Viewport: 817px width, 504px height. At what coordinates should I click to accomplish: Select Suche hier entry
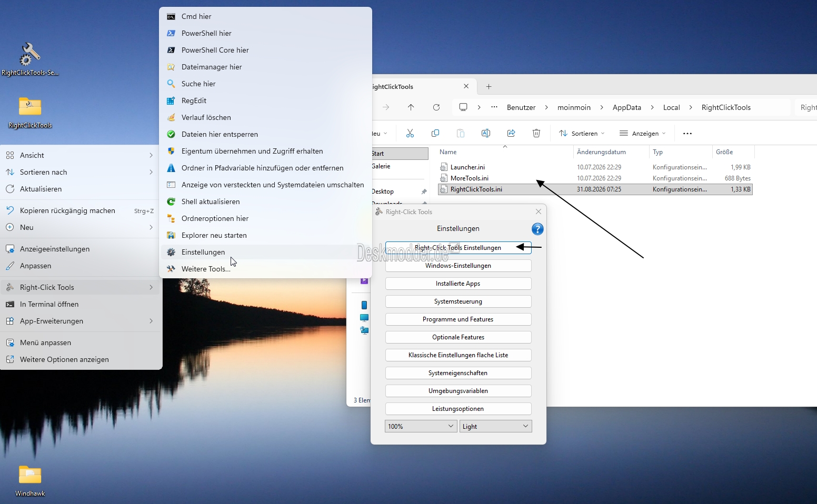point(265,84)
